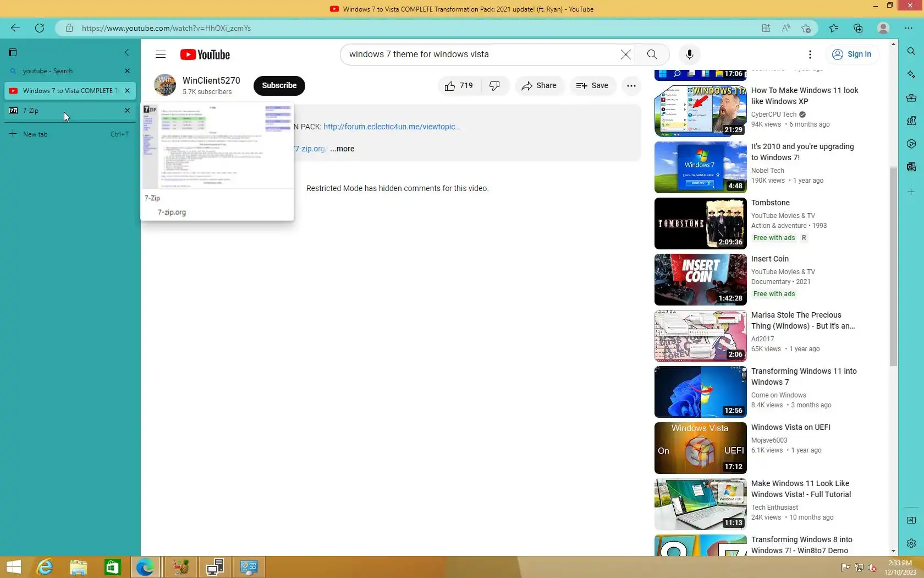Open more video actions ellipsis beside Save
This screenshot has height=578, width=924.
[x=631, y=85]
